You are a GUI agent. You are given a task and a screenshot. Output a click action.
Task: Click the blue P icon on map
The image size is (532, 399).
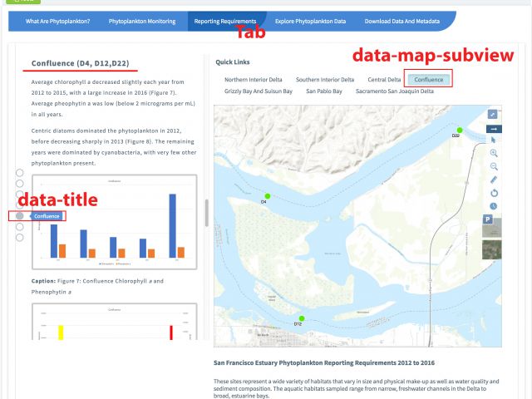(x=488, y=219)
